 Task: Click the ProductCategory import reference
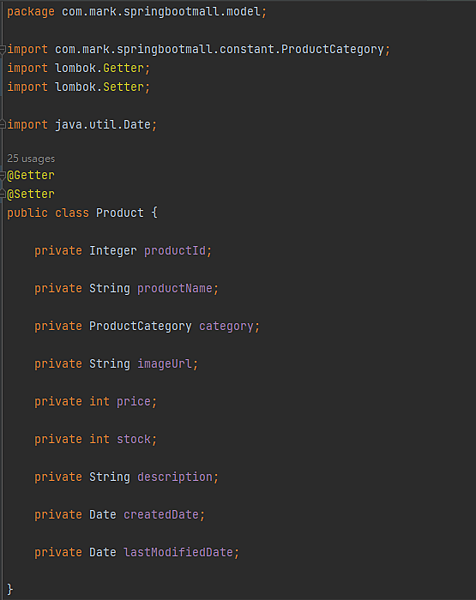point(332,49)
